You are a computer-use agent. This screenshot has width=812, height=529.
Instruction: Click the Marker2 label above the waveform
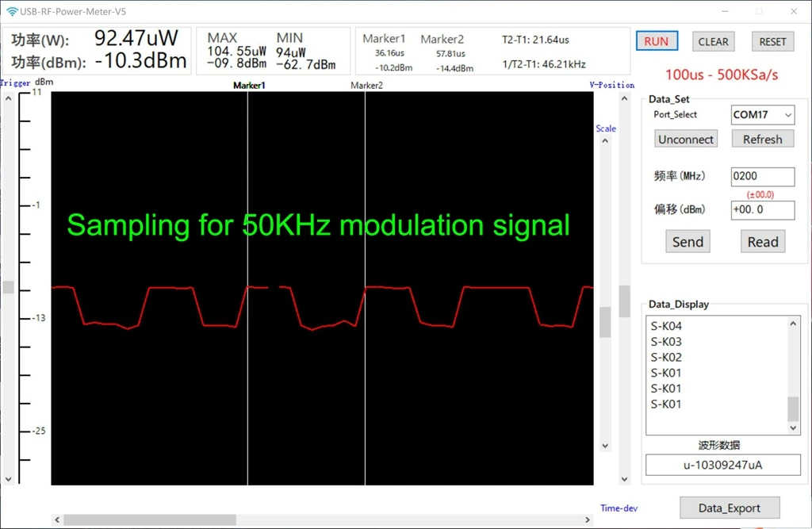(366, 85)
